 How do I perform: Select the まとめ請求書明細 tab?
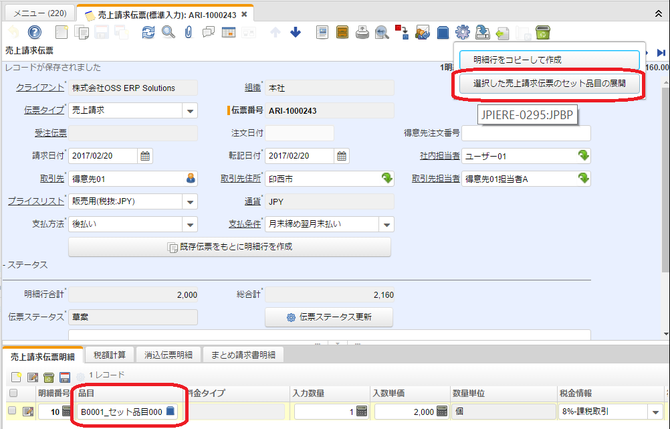tap(243, 355)
